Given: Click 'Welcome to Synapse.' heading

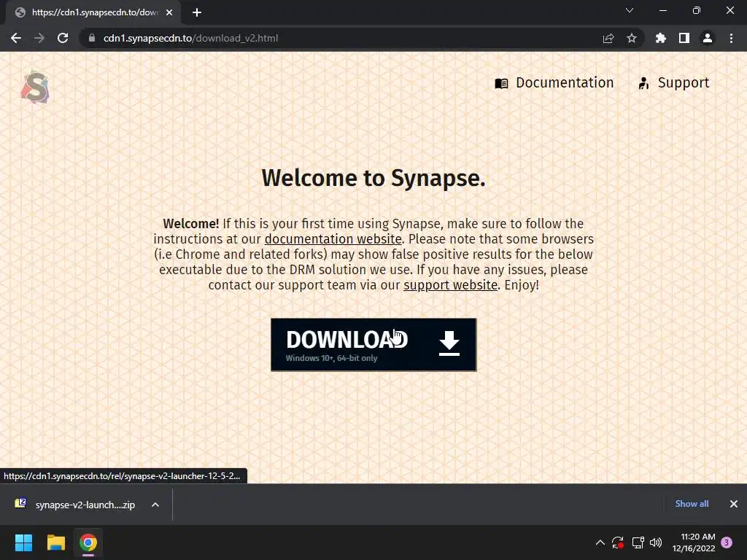Looking at the screenshot, I should [x=373, y=178].
